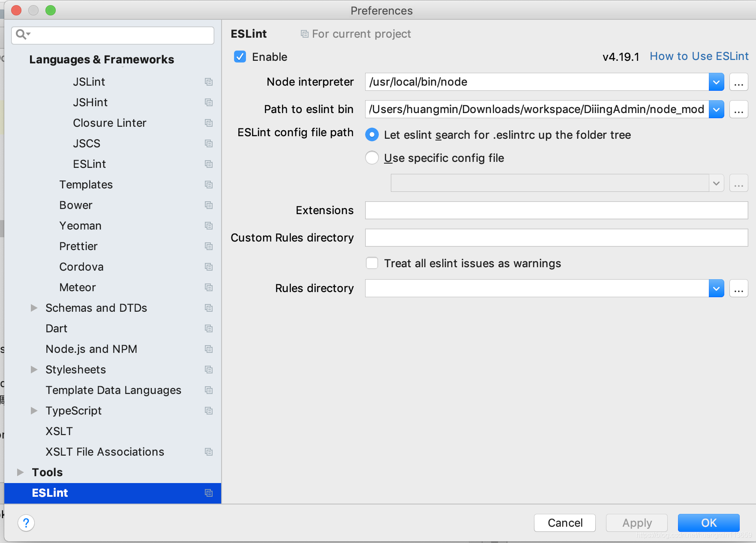Click project-level icon beside Stylesheets
Image resolution: width=756 pixels, height=543 pixels.
(x=209, y=370)
